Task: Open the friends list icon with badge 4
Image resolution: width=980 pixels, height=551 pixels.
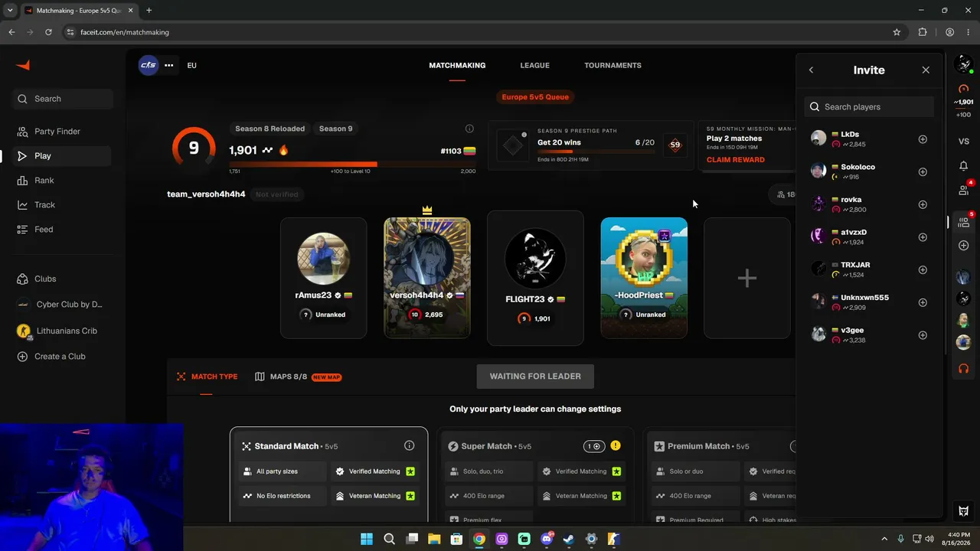Action: [x=964, y=189]
